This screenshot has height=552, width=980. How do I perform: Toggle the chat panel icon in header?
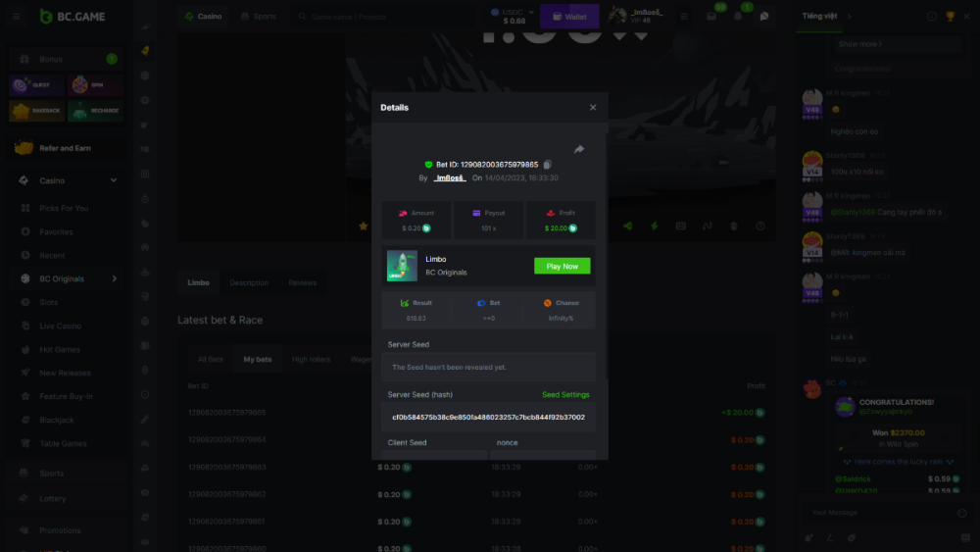point(764,17)
